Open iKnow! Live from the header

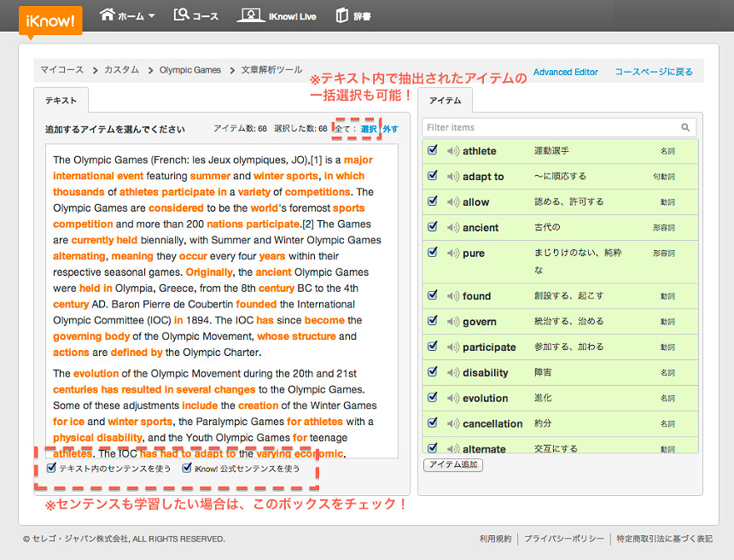pos(293,17)
